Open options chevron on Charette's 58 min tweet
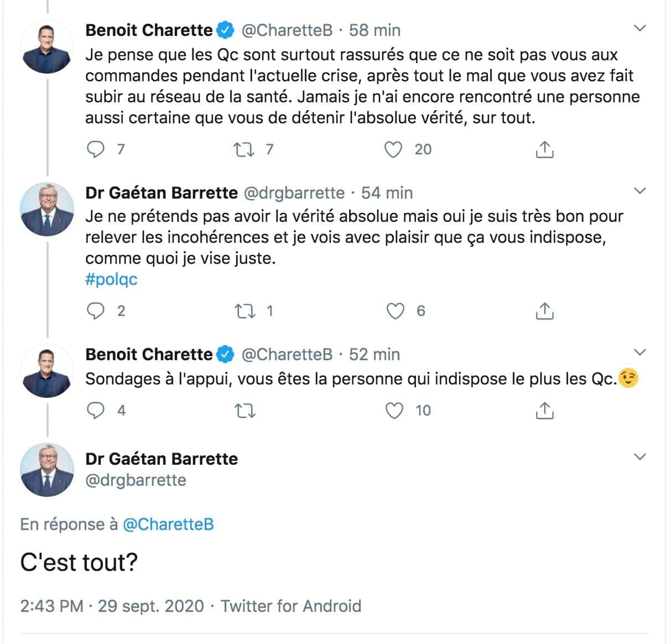Image resolution: width=666 pixels, height=644 pixels. pos(639,28)
